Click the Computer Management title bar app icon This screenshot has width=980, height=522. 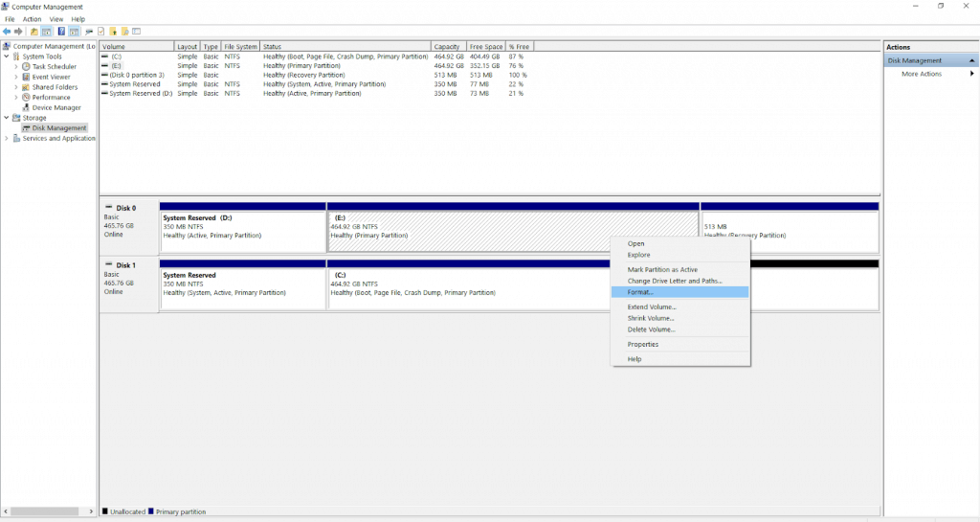pyautogui.click(x=6, y=7)
